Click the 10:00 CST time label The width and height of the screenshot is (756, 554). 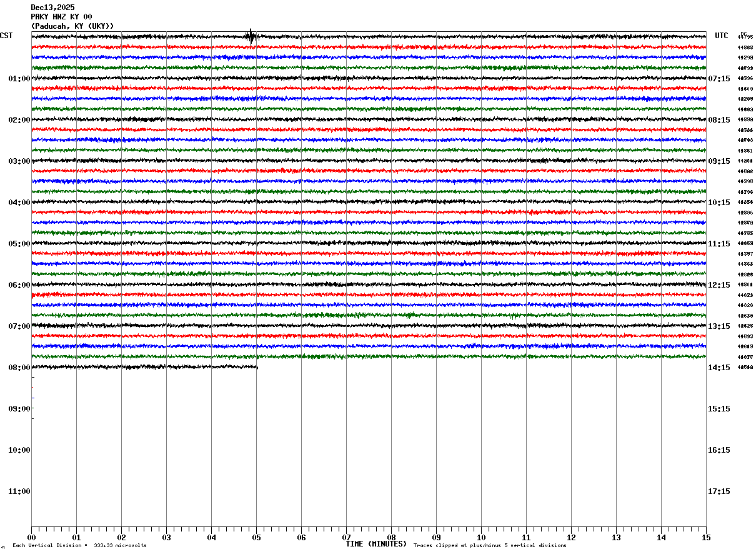pos(19,450)
